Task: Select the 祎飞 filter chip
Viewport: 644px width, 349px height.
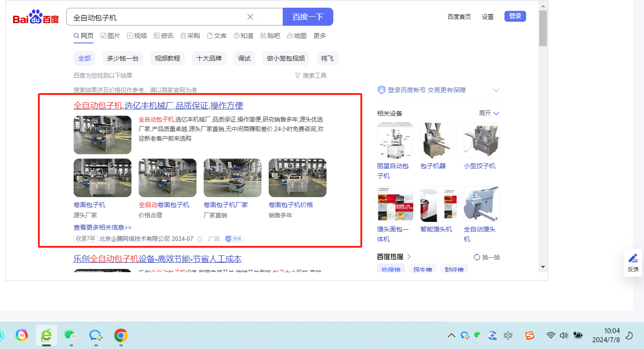Action: [x=327, y=58]
